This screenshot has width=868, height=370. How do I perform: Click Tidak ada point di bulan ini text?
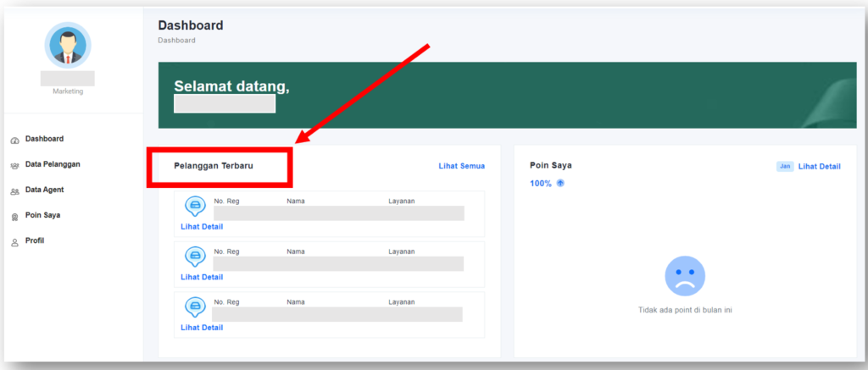point(685,310)
